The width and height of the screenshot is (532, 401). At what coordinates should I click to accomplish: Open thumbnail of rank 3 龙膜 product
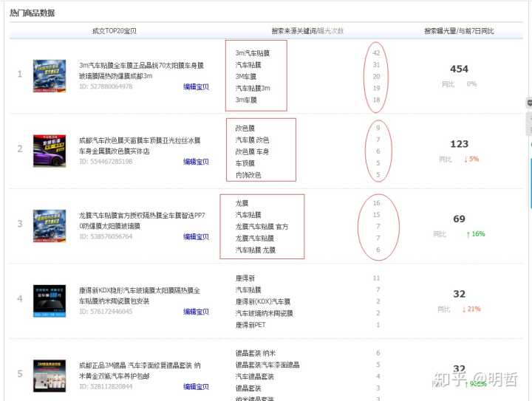pyautogui.click(x=50, y=226)
